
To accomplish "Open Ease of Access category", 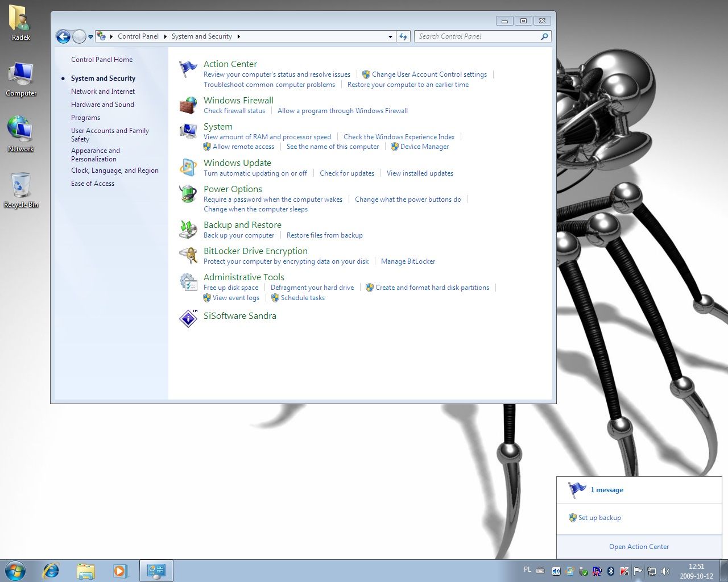I will [93, 184].
